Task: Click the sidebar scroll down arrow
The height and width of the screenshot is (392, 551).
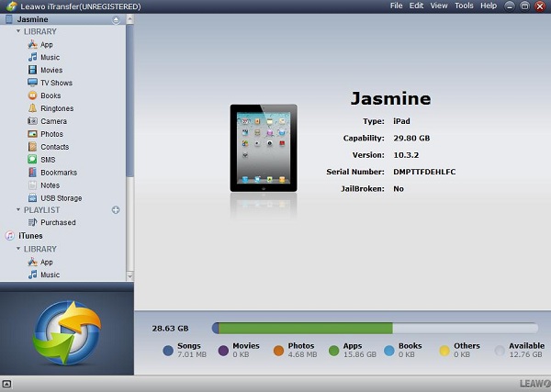Action: (129, 276)
